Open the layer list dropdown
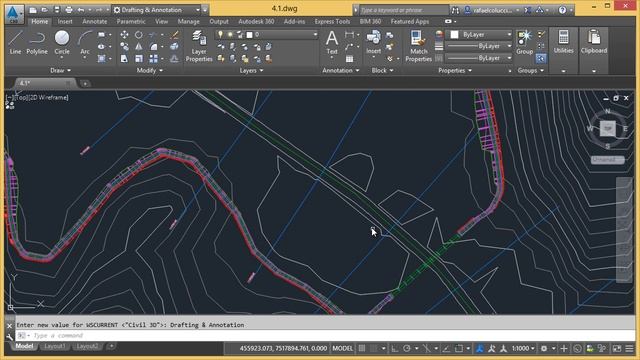Viewport: 640px width, 360px height. pos(315,35)
